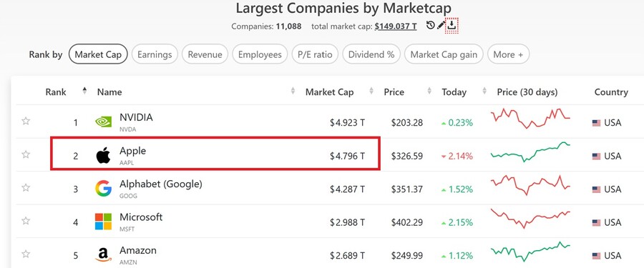Click the USA flag in Amazon row
644x268 pixels.
pos(596,256)
